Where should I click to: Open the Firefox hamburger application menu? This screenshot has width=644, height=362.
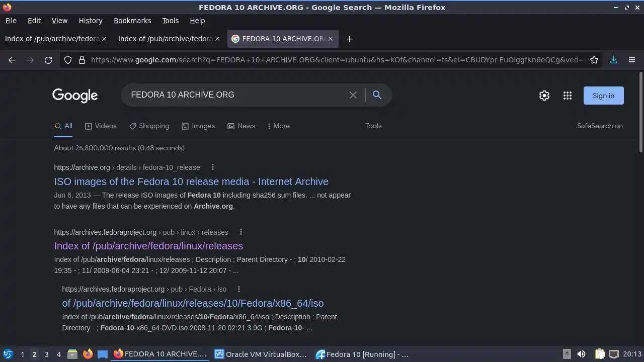coord(632,60)
